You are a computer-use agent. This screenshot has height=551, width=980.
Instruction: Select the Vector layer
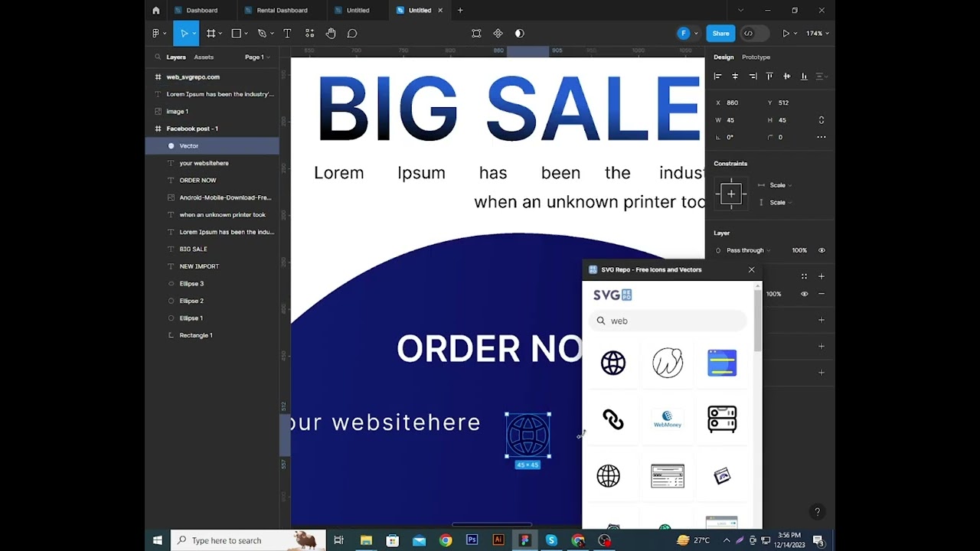click(213, 146)
